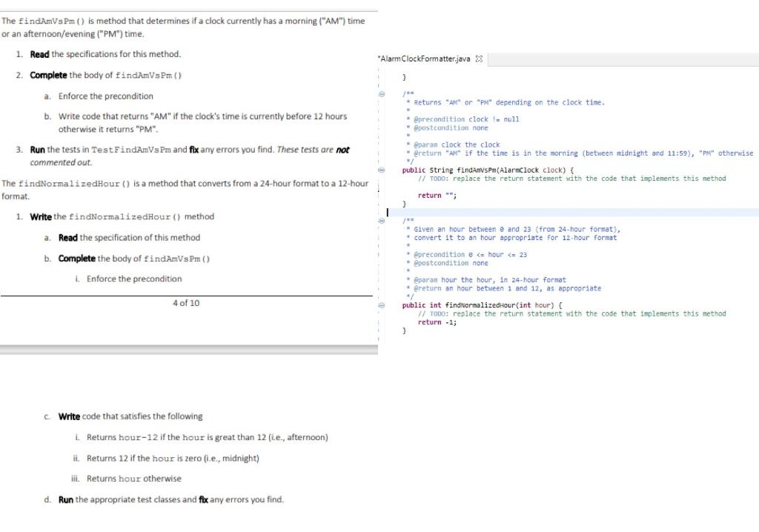Screen dimensions: 759x532
Task: Click the TODO comment inside findNormalizedHour
Action: (571, 313)
